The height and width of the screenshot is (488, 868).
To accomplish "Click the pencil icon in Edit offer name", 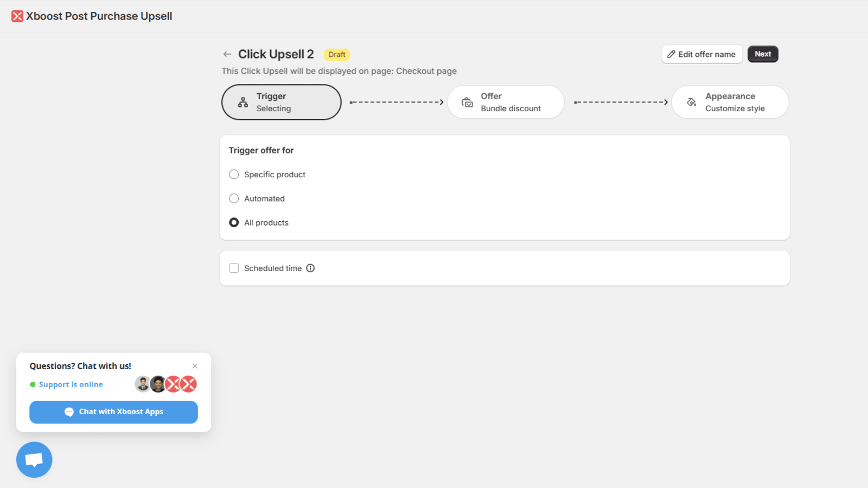I will coord(671,54).
